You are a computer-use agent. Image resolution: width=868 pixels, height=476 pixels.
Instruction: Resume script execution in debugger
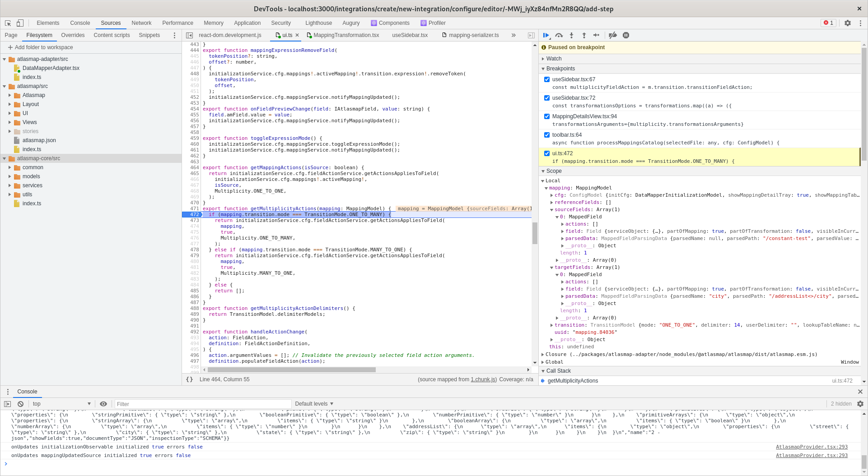(546, 35)
